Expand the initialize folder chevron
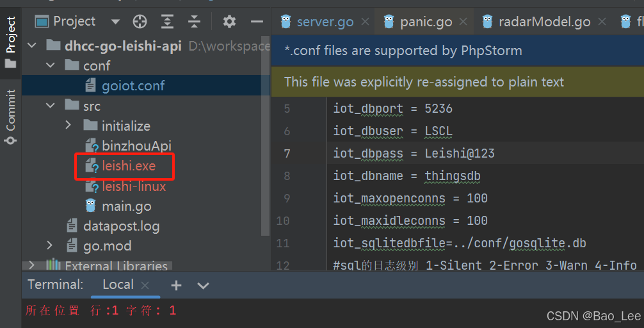This screenshot has width=644, height=328. (68, 126)
